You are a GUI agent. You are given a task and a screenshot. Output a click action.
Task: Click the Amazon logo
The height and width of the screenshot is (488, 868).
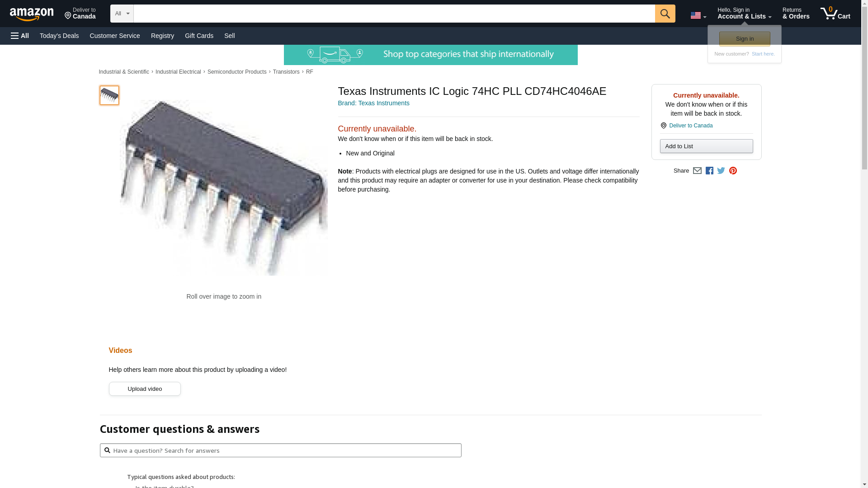(32, 14)
